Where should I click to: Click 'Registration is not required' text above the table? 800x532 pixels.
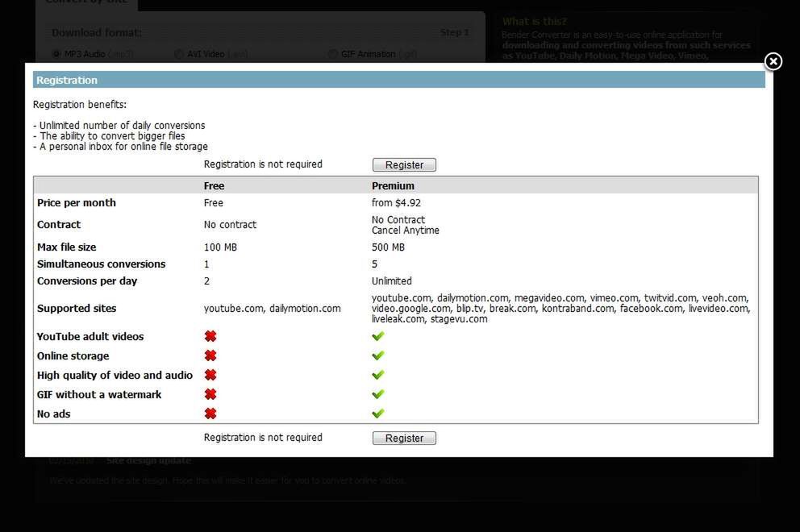pyautogui.click(x=263, y=164)
